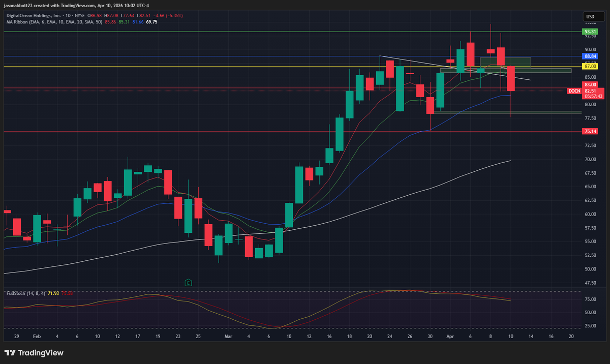610x364 pixels.
Task: Click the Feb label on time axis
Action: point(37,337)
